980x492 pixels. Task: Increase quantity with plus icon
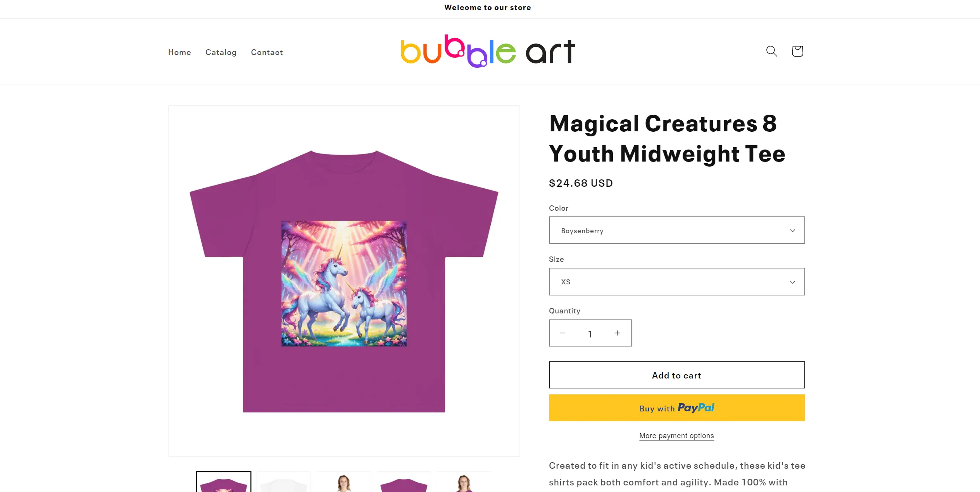tap(618, 333)
